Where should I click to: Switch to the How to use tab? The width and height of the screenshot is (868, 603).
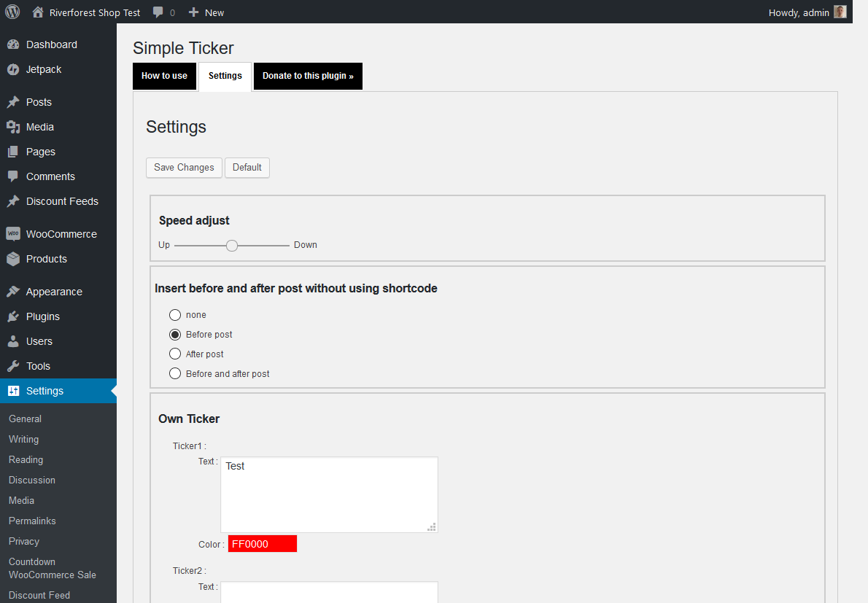click(x=164, y=76)
